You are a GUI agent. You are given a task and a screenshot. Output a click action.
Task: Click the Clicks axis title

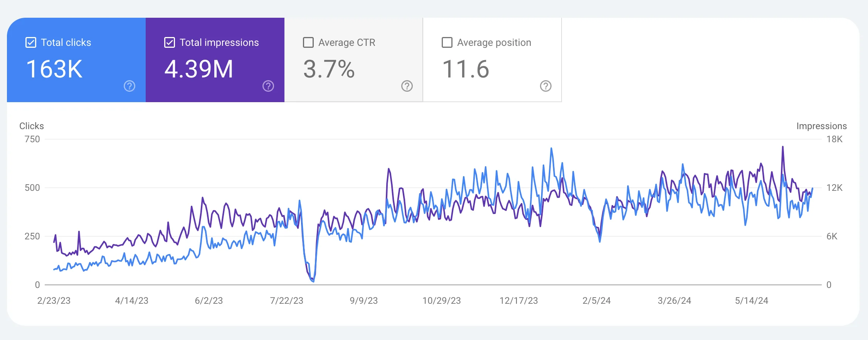(x=32, y=126)
